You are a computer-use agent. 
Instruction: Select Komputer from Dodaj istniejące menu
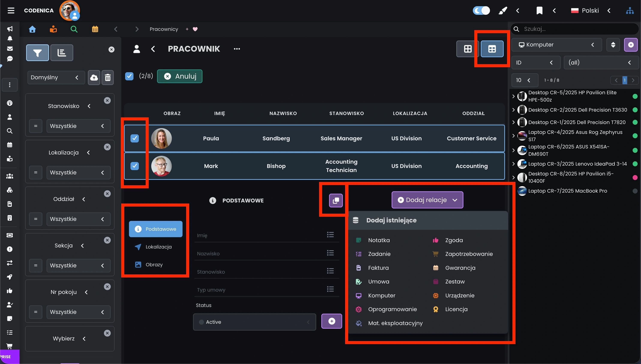coord(382,295)
